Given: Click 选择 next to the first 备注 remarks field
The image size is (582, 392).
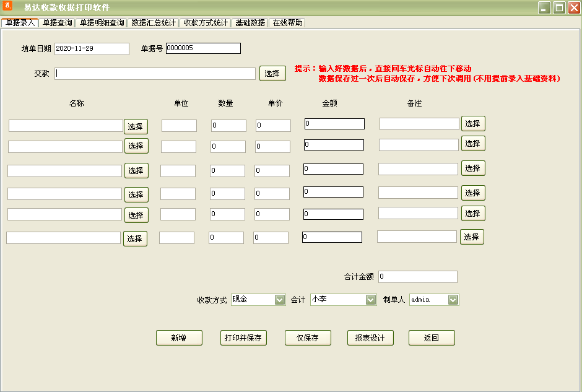Looking at the screenshot, I should tap(472, 123).
